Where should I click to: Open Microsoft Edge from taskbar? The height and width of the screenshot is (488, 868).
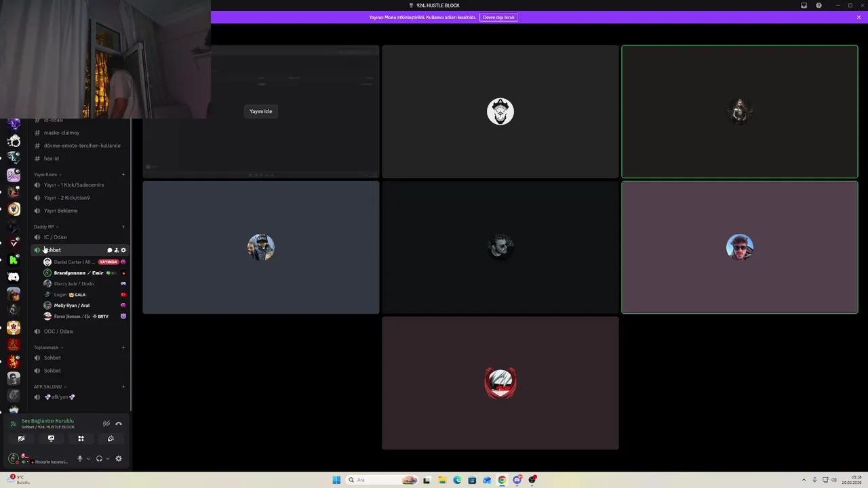[x=457, y=480]
